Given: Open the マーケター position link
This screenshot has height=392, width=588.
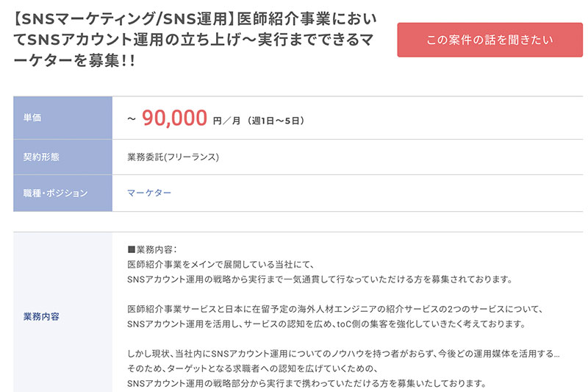Looking at the screenshot, I should pyautogui.click(x=149, y=193).
